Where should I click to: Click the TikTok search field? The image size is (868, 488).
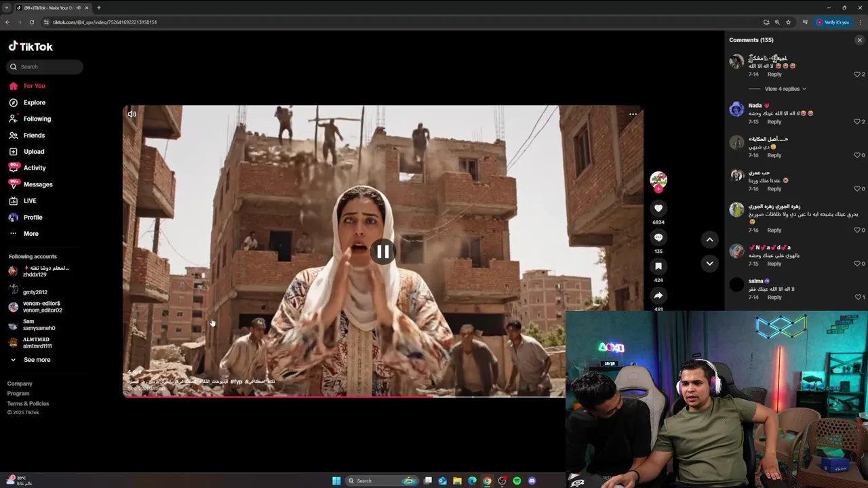pyautogui.click(x=45, y=66)
